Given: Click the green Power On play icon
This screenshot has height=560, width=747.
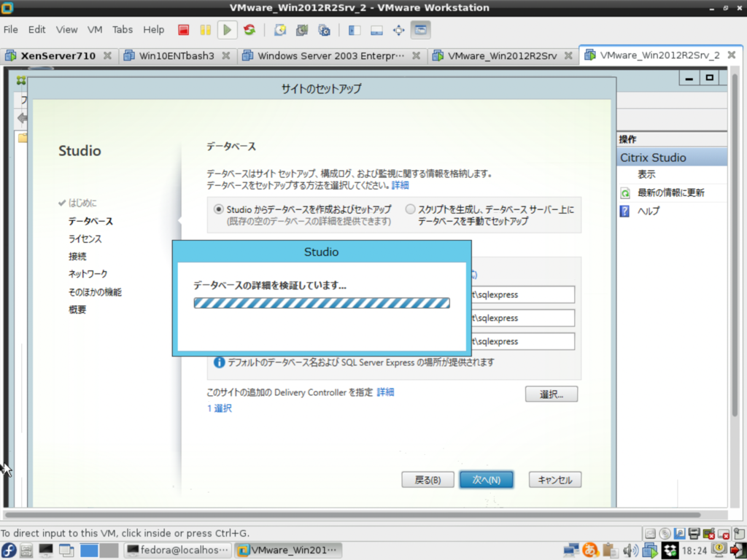Looking at the screenshot, I should click(228, 30).
